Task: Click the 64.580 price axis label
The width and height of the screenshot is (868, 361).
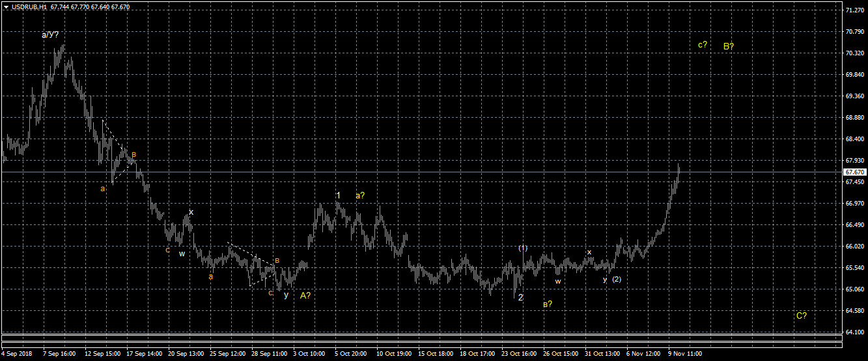Action: pos(854,311)
